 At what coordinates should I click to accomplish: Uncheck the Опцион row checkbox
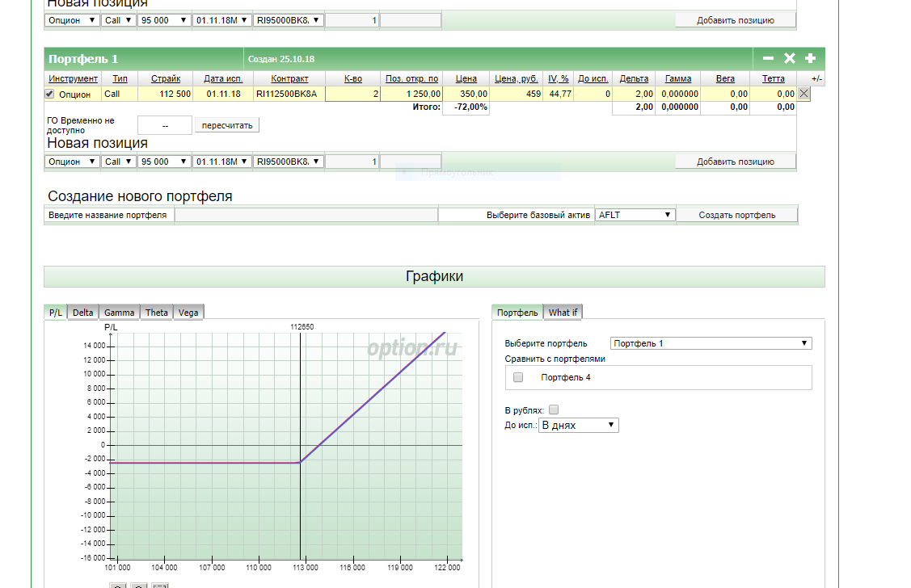tap(50, 94)
